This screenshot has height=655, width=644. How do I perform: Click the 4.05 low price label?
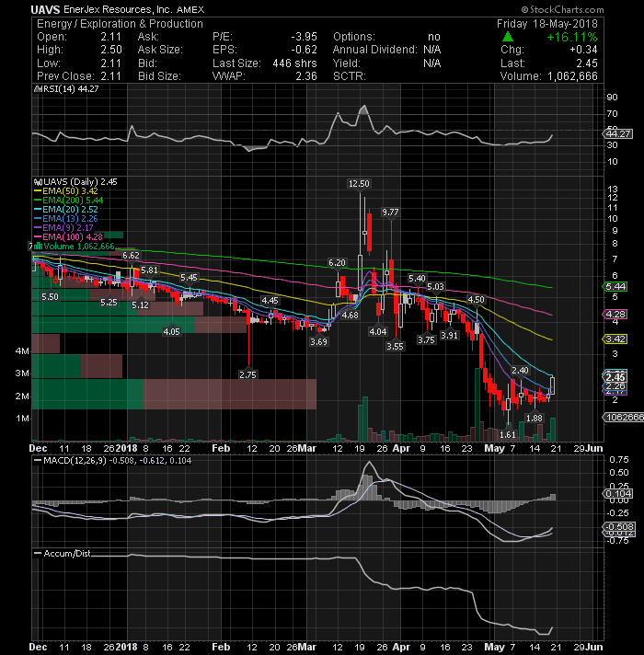[172, 332]
